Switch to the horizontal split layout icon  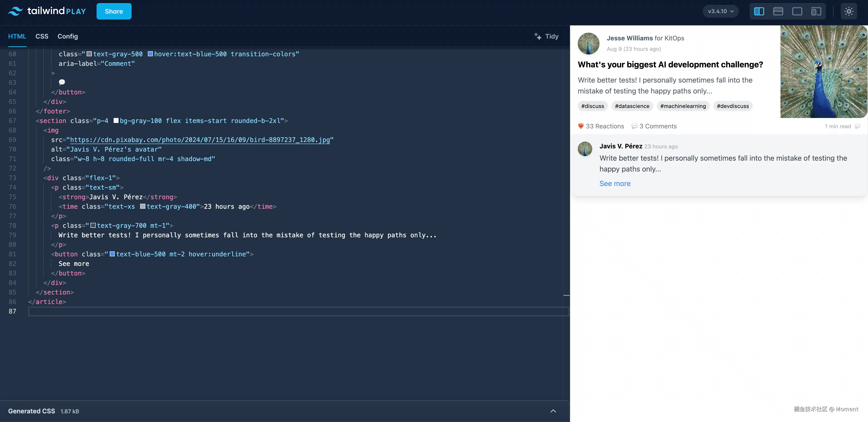pyautogui.click(x=778, y=11)
